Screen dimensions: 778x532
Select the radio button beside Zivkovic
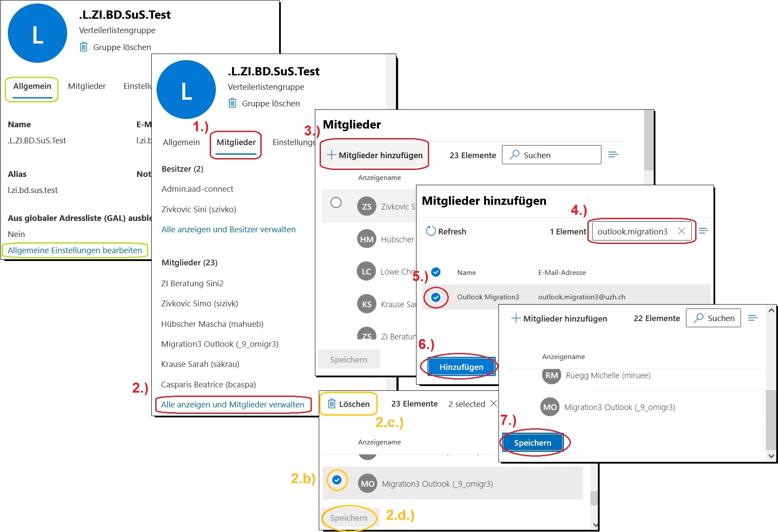pos(336,203)
